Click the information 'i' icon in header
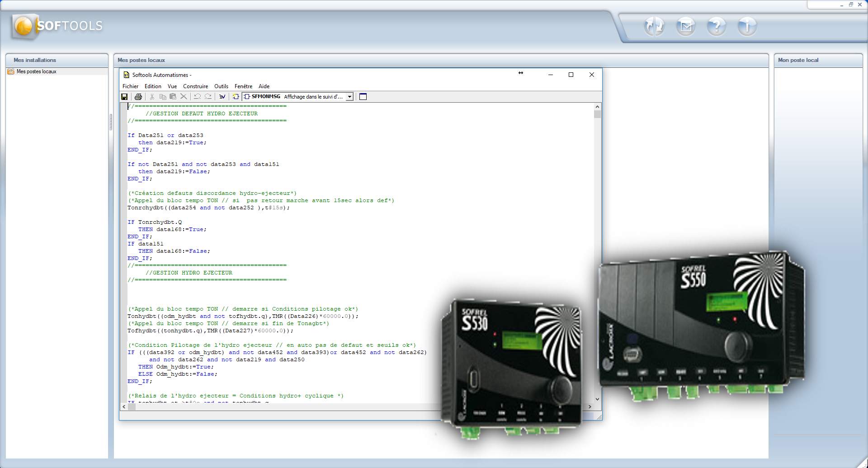 coord(747,26)
